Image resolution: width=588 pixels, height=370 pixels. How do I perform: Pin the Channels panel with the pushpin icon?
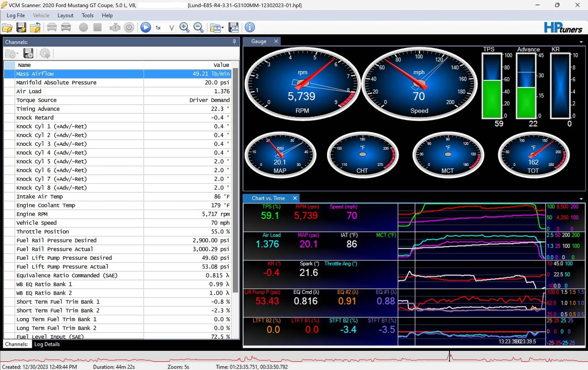(234, 42)
